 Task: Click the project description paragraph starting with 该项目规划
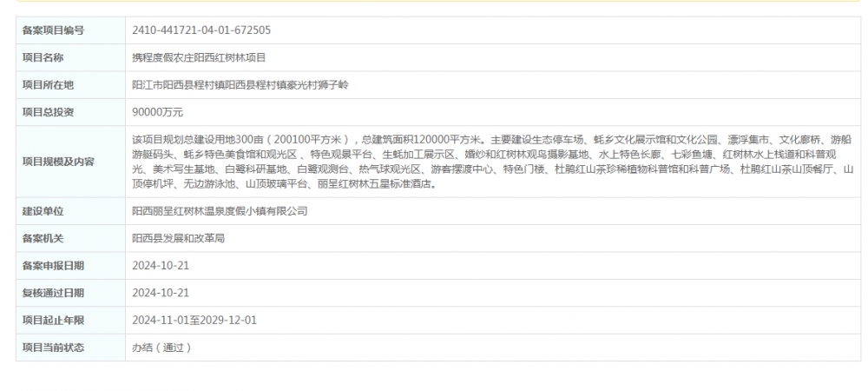coord(493,162)
